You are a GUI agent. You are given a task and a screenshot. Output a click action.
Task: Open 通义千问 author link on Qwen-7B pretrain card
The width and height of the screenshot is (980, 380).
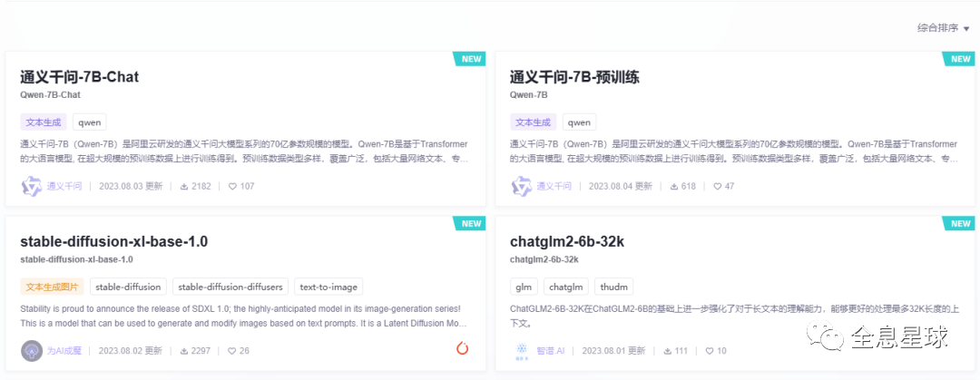pos(554,186)
